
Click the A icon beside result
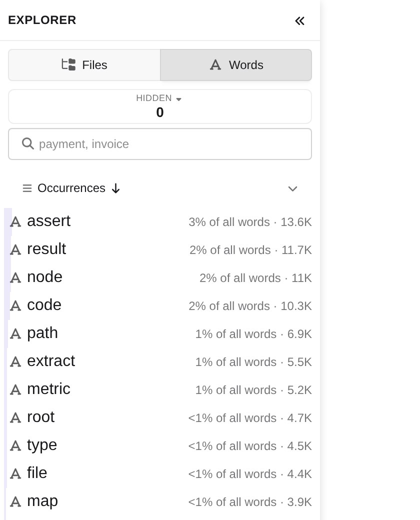point(15,249)
